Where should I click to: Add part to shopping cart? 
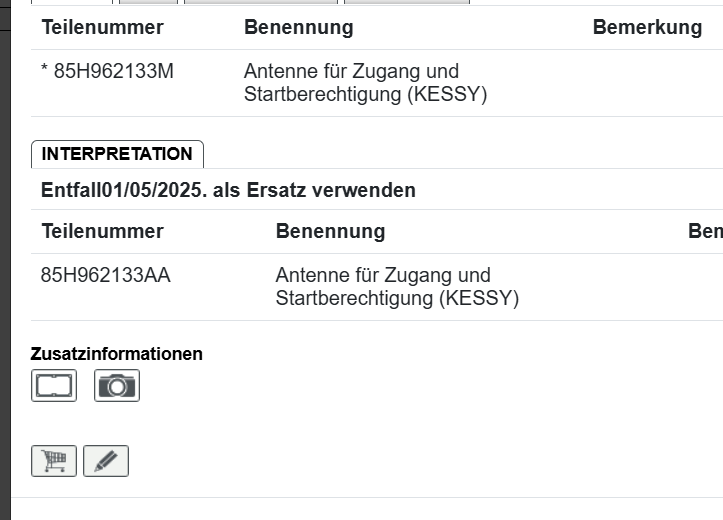click(54, 461)
